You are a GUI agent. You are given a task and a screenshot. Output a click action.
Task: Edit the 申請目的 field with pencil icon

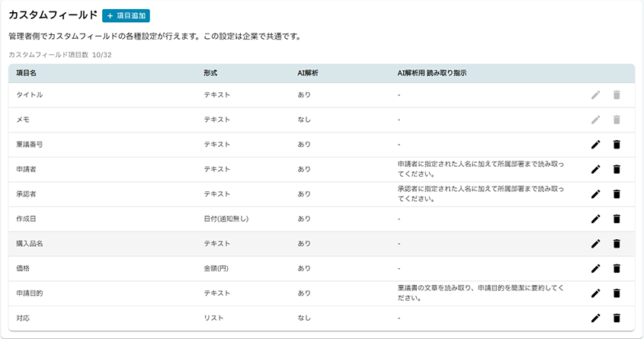[x=595, y=293]
